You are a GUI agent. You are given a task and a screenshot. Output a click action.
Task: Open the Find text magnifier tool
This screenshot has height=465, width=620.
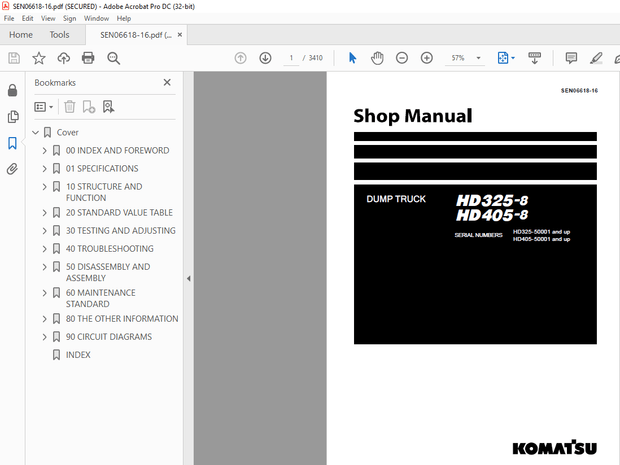tap(113, 58)
